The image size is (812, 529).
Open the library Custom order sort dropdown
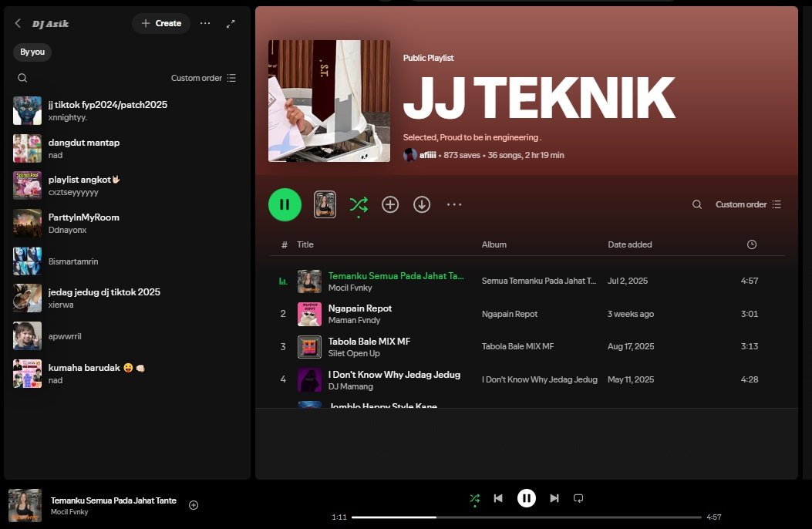point(204,78)
